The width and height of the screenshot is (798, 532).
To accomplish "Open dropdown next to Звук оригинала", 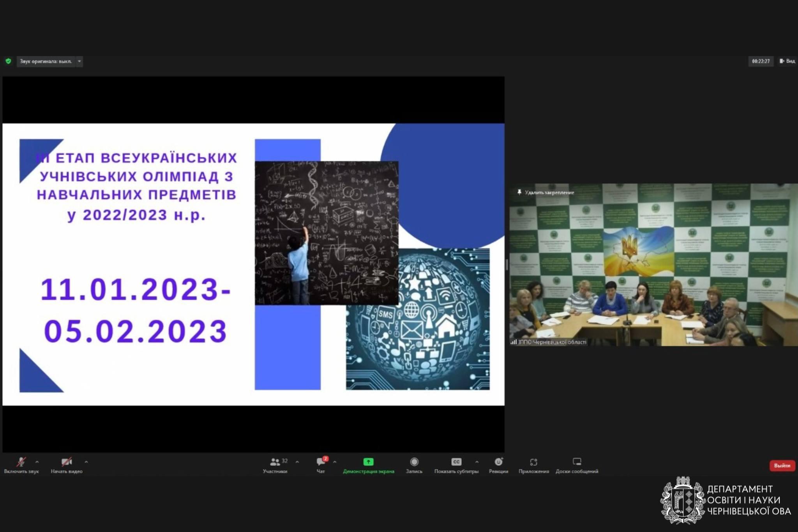I will pyautogui.click(x=79, y=61).
